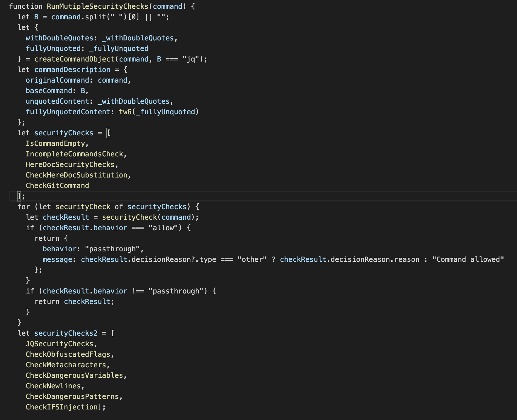Click the CheckDangerousVariables identifier
Image resolution: width=517 pixels, height=420 pixels.
click(74, 375)
